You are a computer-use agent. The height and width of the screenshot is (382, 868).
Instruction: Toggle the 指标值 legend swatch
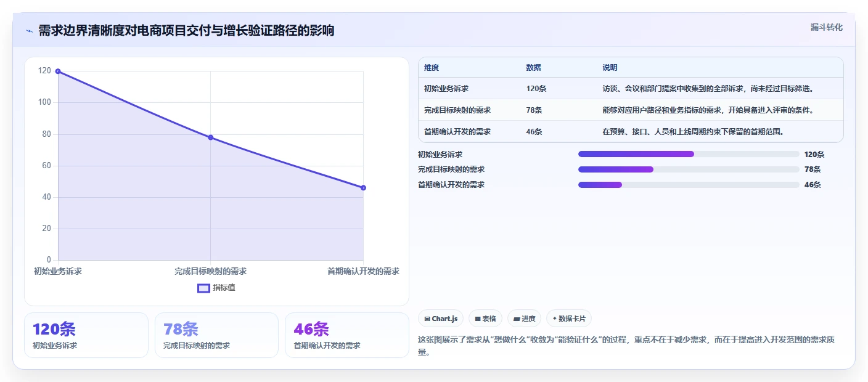pyautogui.click(x=203, y=288)
